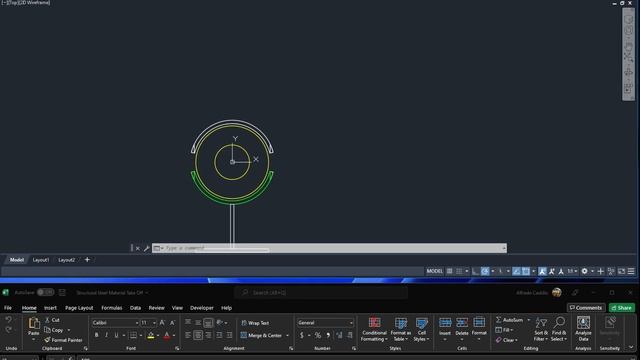Collapse the Excel ribbon with the chevron
The height and width of the screenshot is (360, 640).
(631, 348)
